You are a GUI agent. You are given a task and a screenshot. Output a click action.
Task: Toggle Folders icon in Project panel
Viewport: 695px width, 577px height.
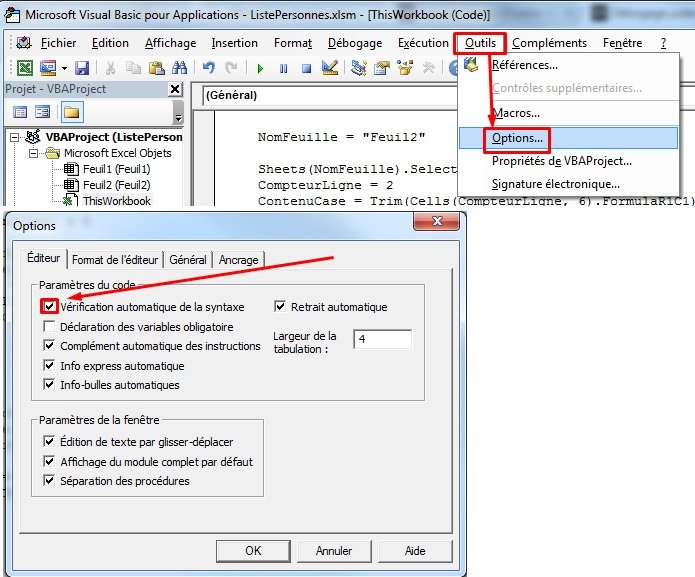pos(71,112)
